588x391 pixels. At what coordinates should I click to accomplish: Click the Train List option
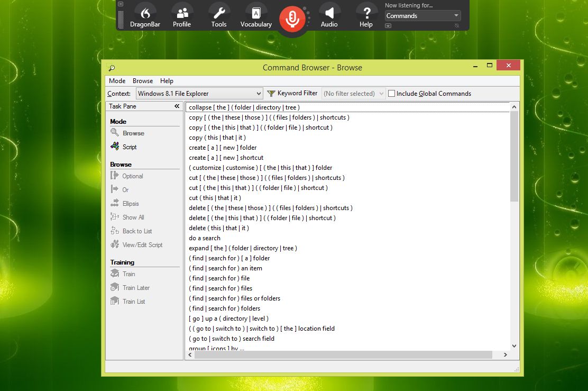(x=128, y=301)
